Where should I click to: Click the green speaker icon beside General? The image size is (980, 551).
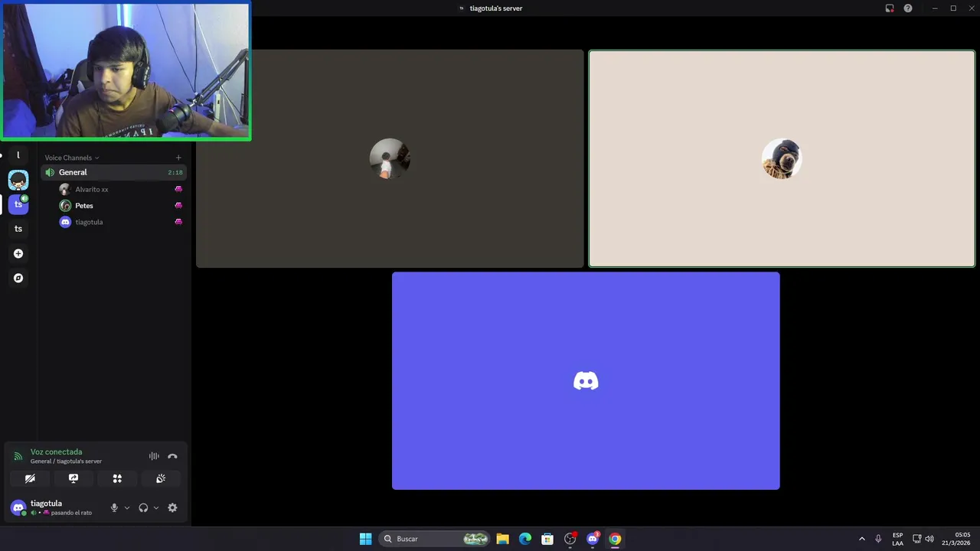[x=50, y=172]
